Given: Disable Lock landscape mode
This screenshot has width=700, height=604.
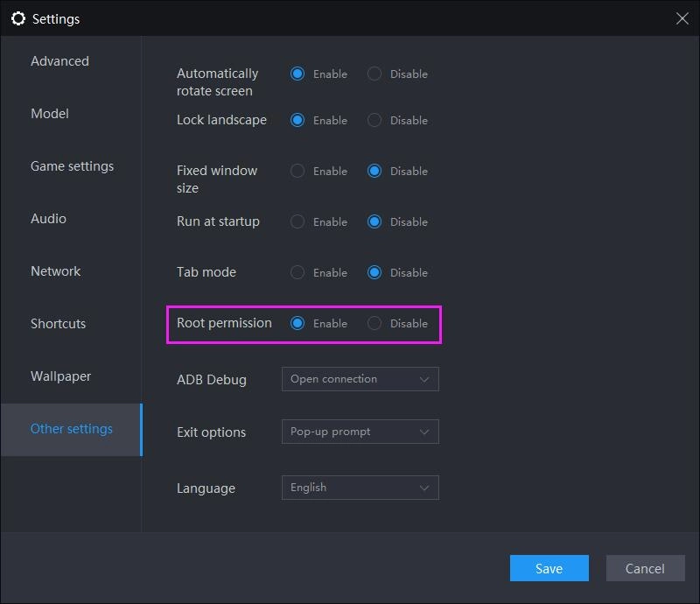Looking at the screenshot, I should tap(373, 120).
